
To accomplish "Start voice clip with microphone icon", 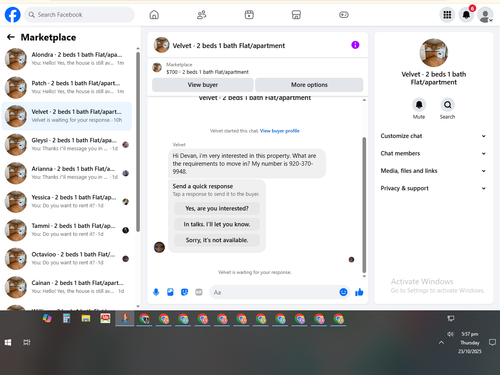I will point(156,292).
